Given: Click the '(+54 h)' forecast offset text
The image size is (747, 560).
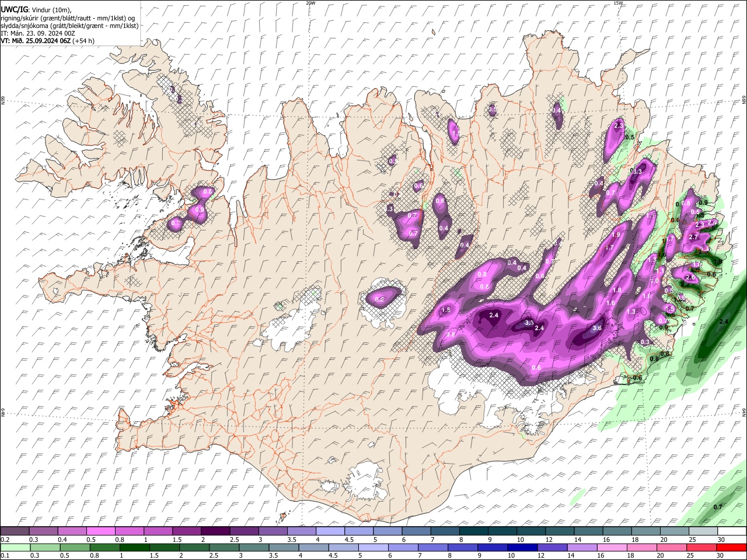Looking at the screenshot, I should coord(83,41).
